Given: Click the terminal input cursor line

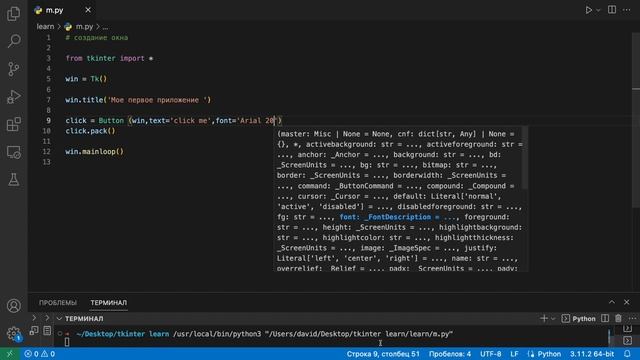Looking at the screenshot, I should point(67,342).
